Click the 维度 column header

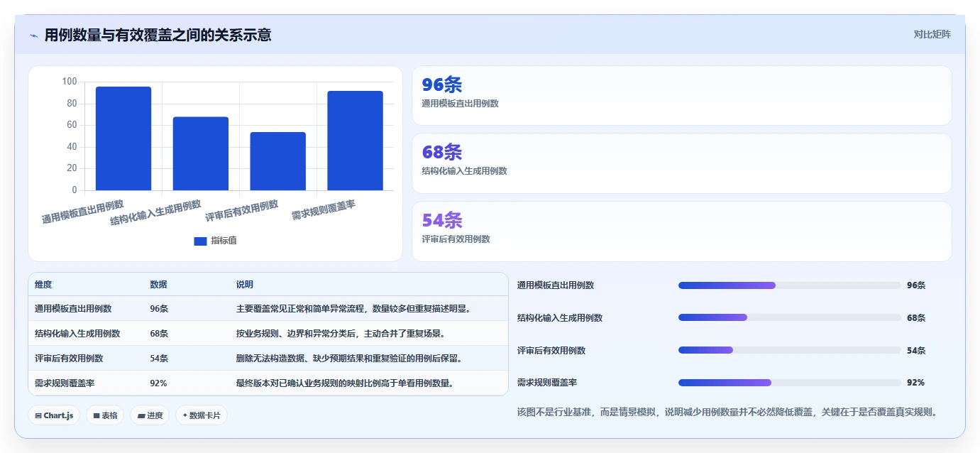click(43, 284)
